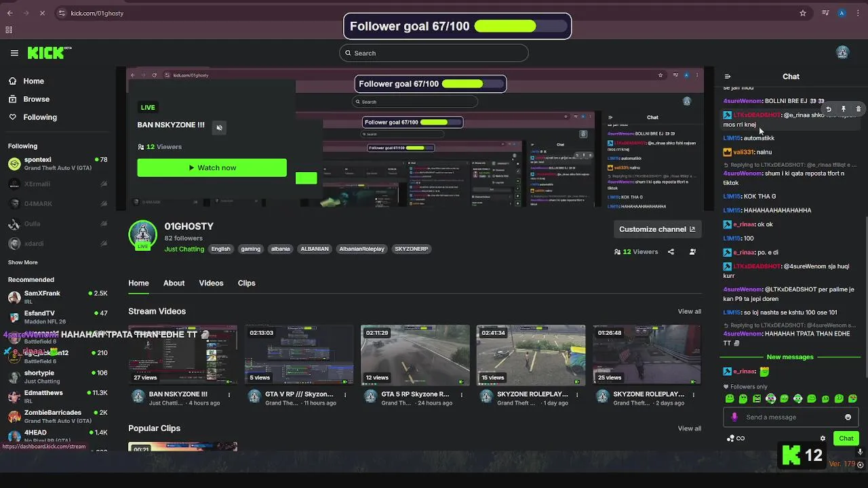Image resolution: width=868 pixels, height=488 pixels.
Task: Open options for the 1 day ago video
Action: pos(577,394)
